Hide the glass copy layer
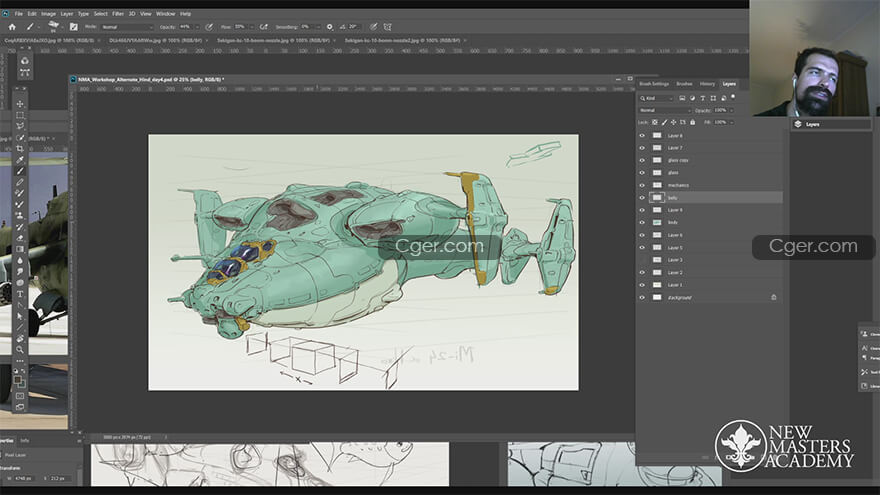This screenshot has height=495, width=880. click(642, 160)
